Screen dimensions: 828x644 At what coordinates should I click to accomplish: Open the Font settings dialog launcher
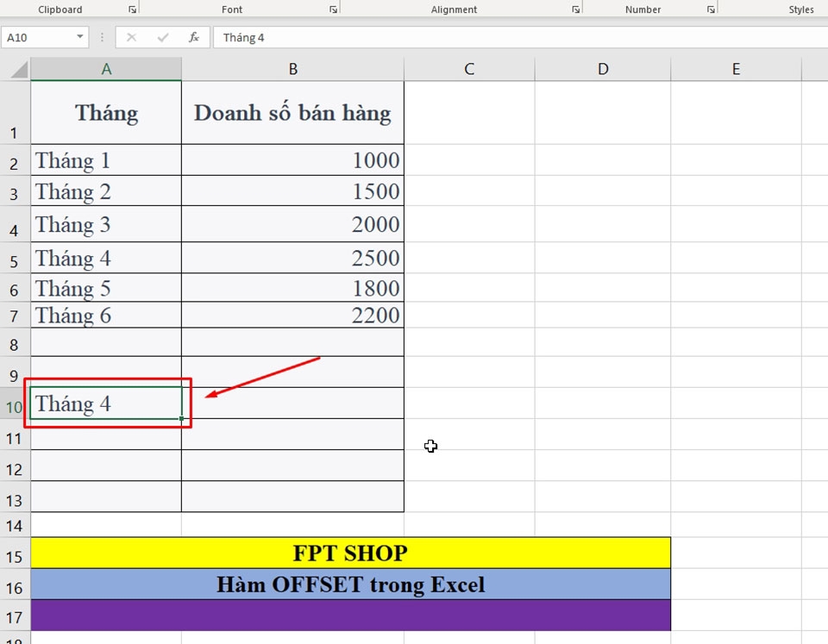point(333,9)
